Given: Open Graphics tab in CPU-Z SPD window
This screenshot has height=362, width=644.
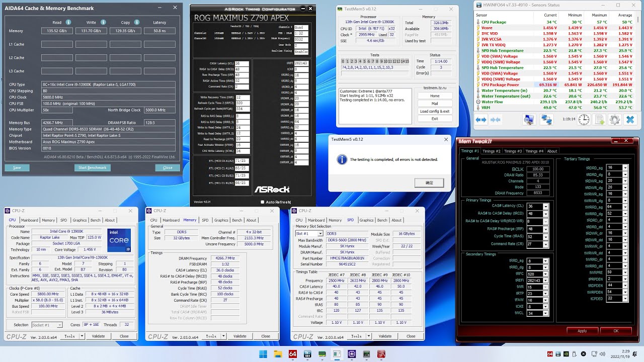Looking at the screenshot, I should (x=366, y=220).
